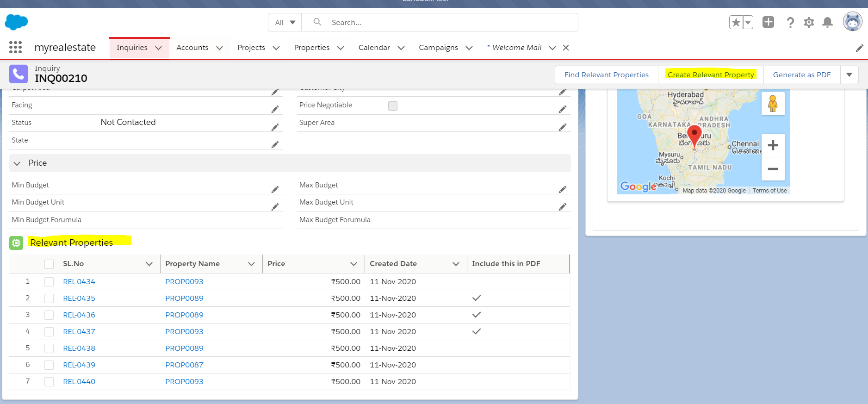The width and height of the screenshot is (868, 404).
Task: Click the Favorites star icon
Action: [x=736, y=22]
